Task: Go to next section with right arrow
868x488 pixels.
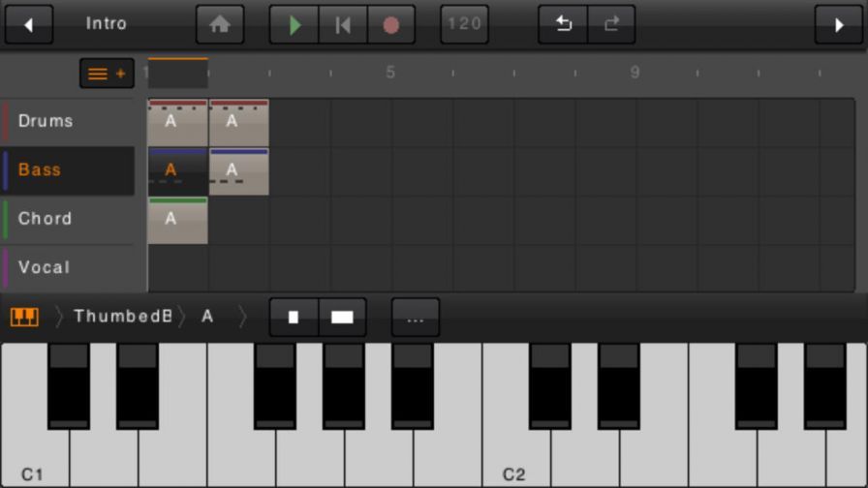Action: click(839, 25)
